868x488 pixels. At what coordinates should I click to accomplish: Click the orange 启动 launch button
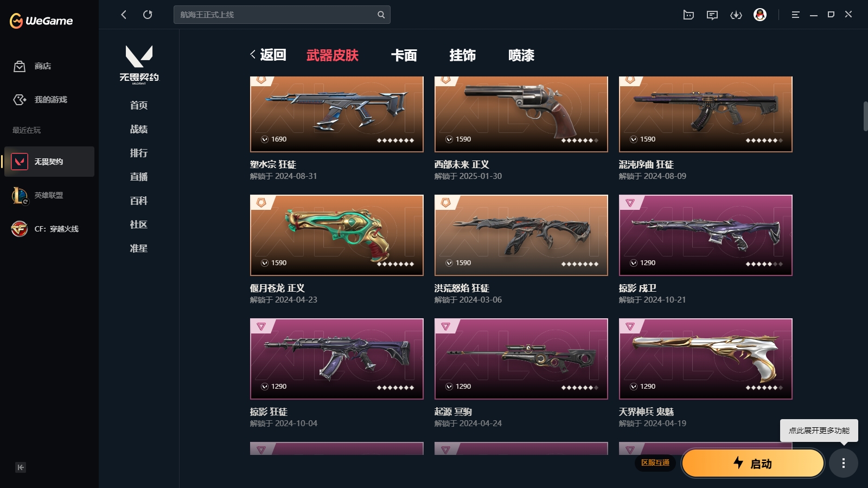752,463
